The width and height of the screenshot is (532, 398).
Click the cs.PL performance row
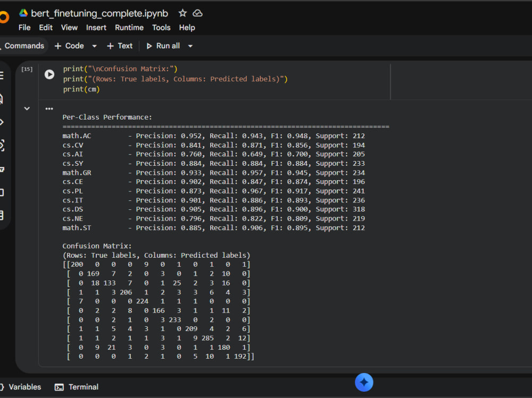coord(213,191)
